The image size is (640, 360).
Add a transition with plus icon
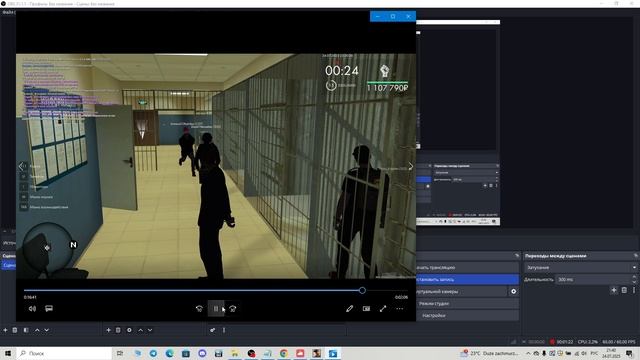pyautogui.click(x=614, y=290)
